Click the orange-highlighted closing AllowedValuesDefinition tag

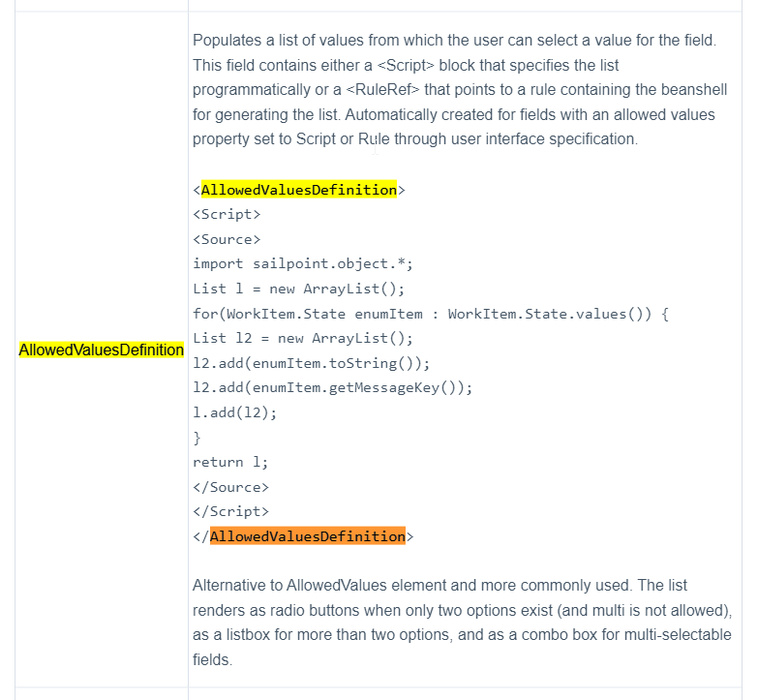(307, 536)
